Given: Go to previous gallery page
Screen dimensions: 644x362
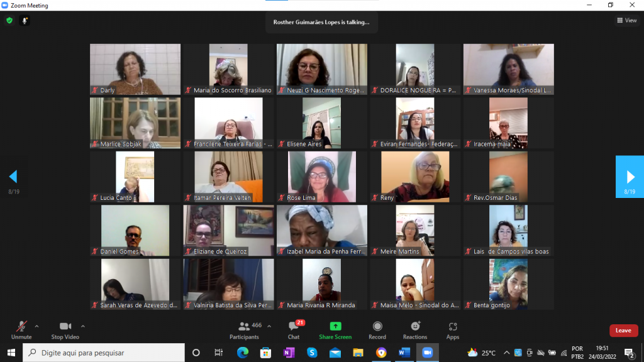Looking at the screenshot, I should click(x=13, y=177).
